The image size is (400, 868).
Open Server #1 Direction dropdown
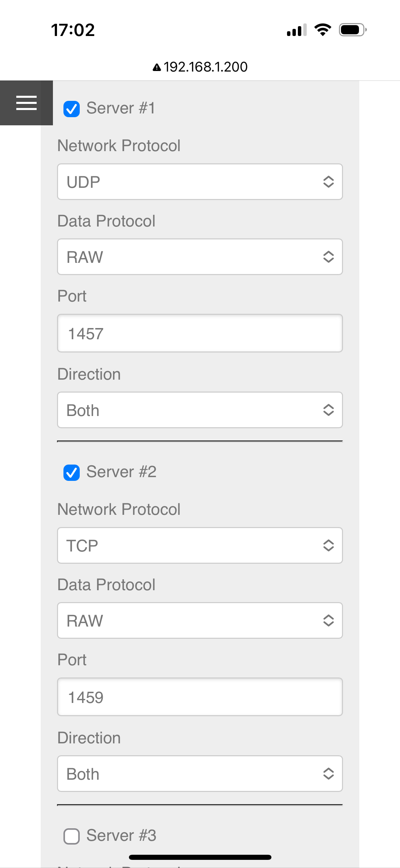[x=200, y=410]
